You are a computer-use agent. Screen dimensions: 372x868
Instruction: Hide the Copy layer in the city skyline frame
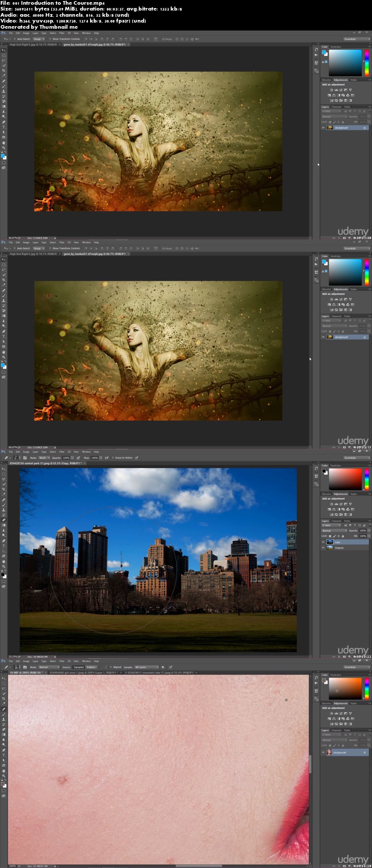323,542
